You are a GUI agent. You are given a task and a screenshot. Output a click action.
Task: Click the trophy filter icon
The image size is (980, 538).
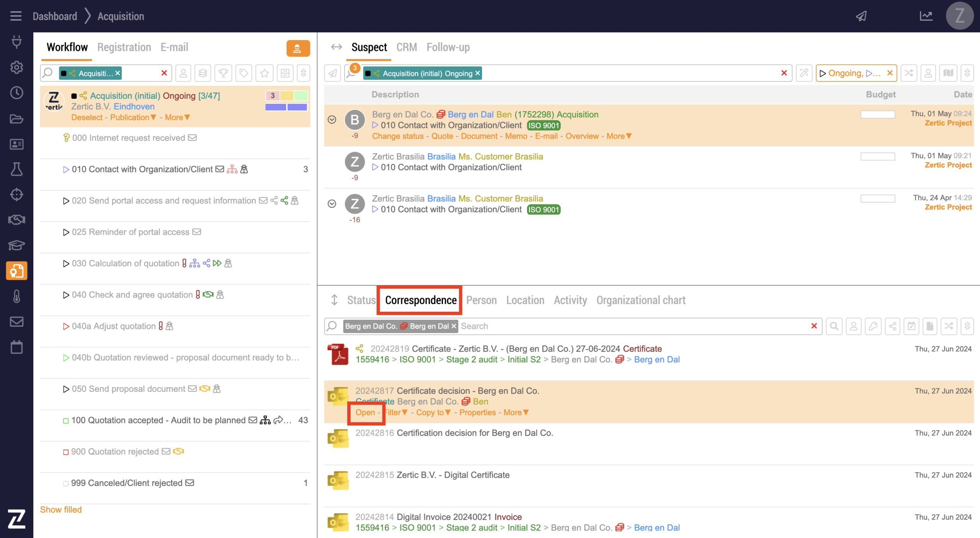coord(223,73)
